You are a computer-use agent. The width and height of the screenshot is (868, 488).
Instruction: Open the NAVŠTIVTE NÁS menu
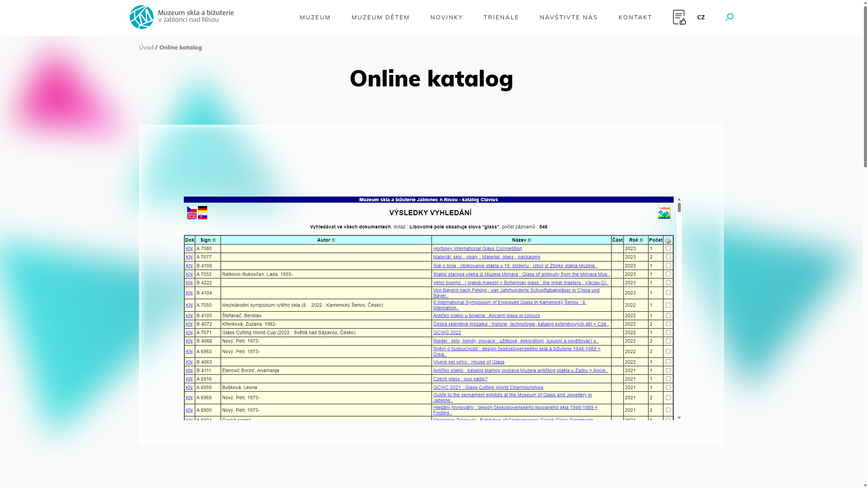(569, 17)
